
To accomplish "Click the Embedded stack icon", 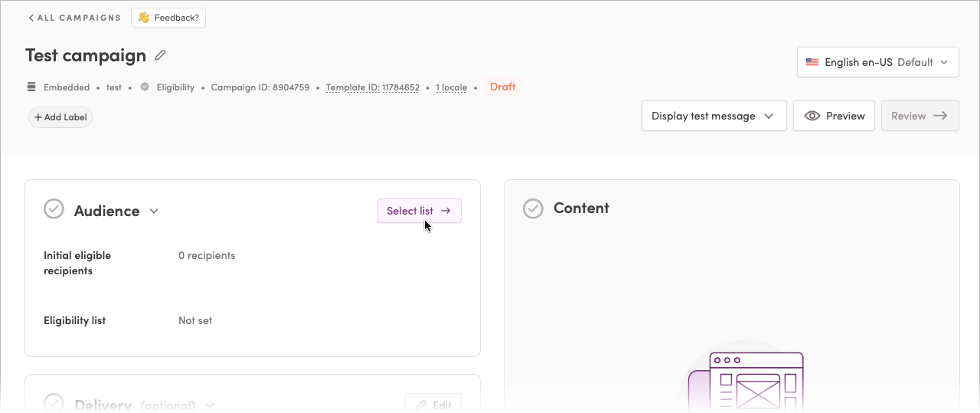I will pyautogui.click(x=31, y=87).
